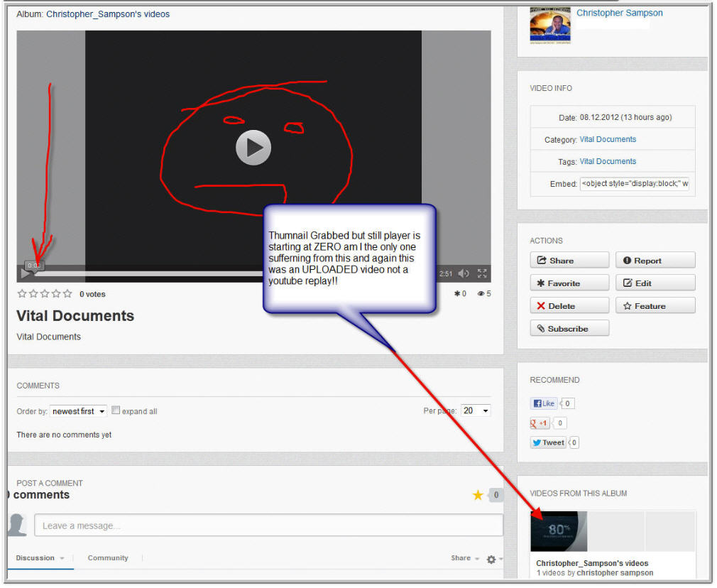Enable the expand all checkbox

click(x=116, y=410)
